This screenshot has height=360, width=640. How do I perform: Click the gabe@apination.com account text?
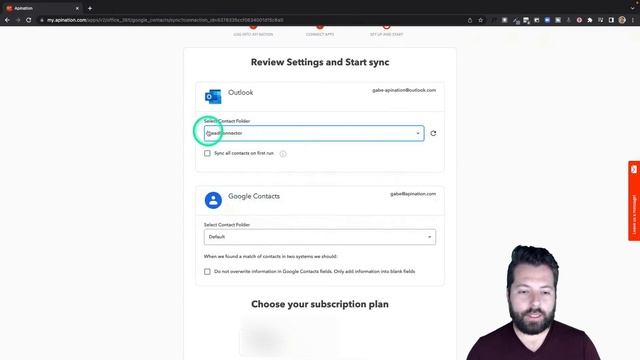pos(413,194)
